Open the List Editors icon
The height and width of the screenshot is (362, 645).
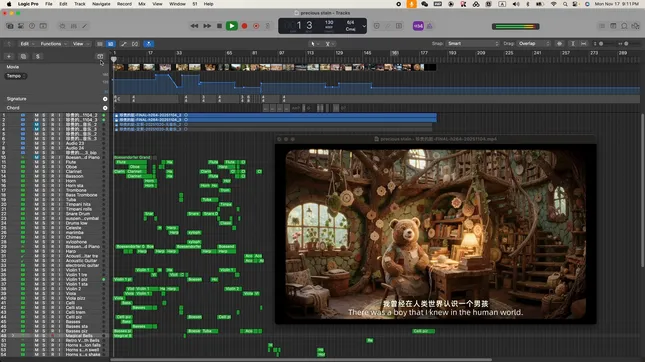[602, 26]
